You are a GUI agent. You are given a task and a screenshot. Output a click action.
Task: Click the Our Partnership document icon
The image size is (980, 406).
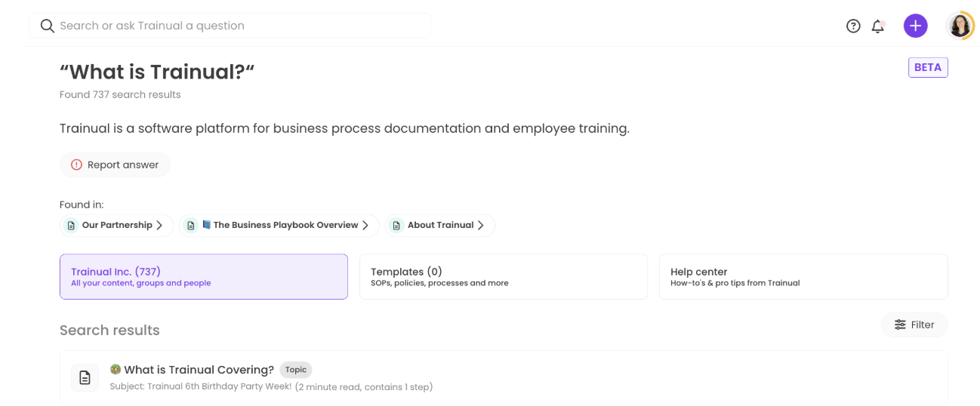(x=71, y=225)
